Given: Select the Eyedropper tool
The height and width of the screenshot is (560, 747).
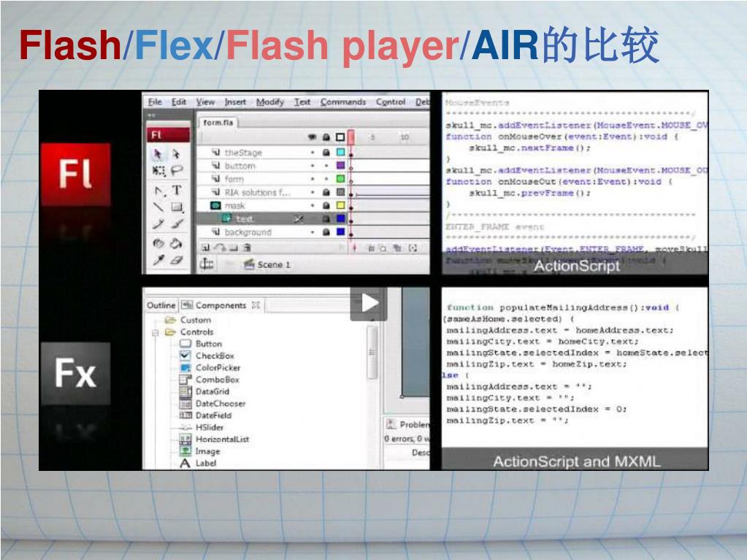Looking at the screenshot, I should point(158,260).
